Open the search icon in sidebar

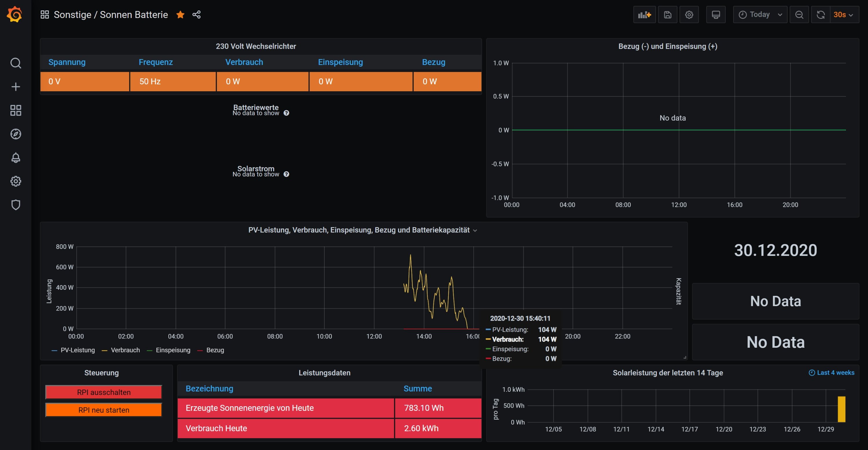pyautogui.click(x=16, y=63)
